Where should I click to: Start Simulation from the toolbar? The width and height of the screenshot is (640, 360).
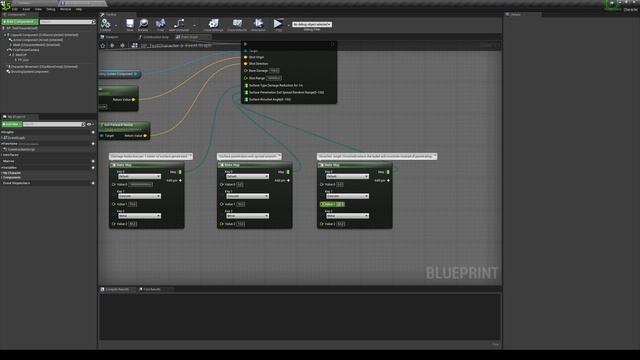[258, 24]
